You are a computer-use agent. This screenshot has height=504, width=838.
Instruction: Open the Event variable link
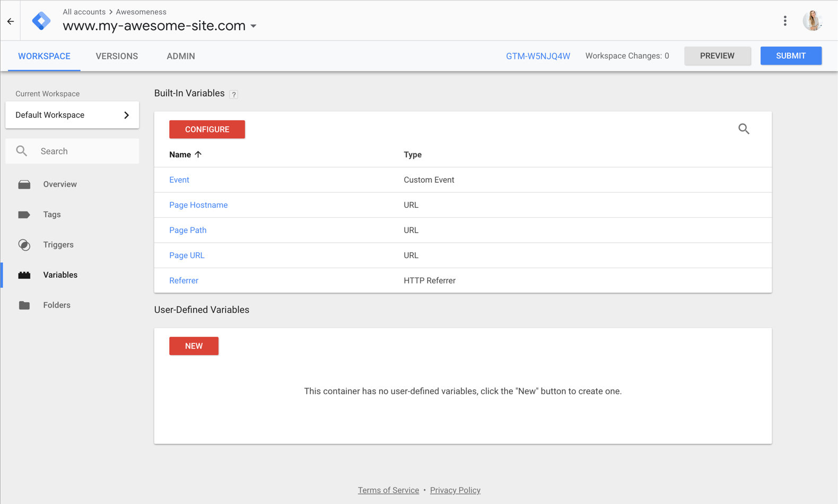pos(179,180)
